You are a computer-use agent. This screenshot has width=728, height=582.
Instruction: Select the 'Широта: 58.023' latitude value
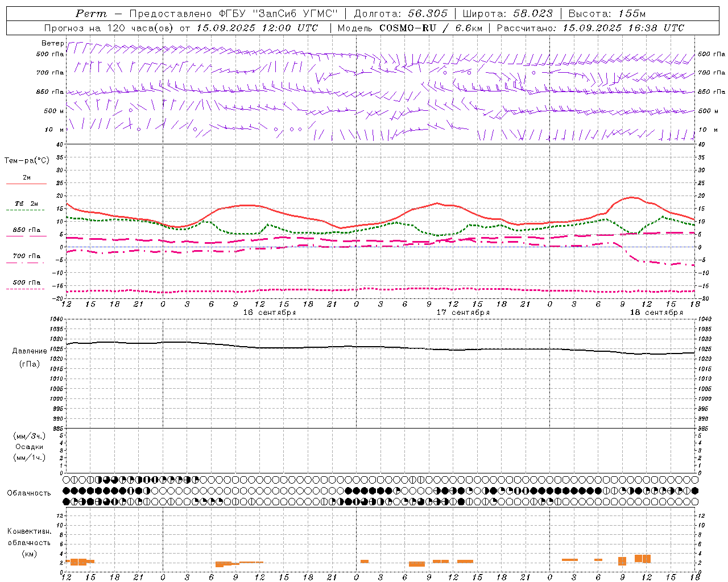[508, 14]
